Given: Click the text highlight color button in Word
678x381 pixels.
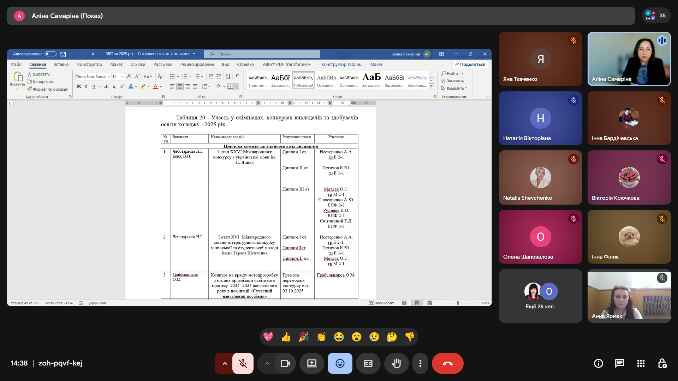Looking at the screenshot, I should point(144,87).
